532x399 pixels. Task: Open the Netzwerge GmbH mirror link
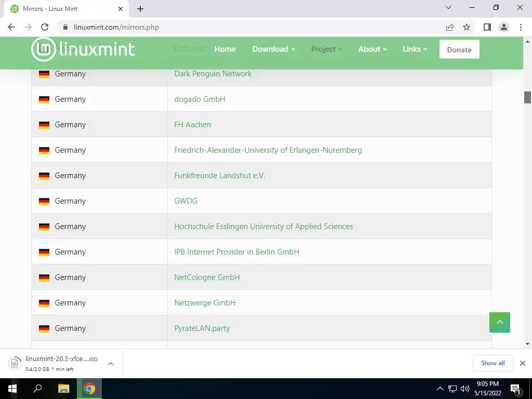(205, 303)
